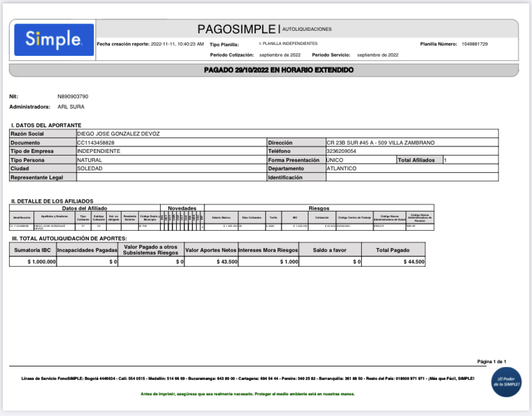Select the Nit value N890903790

(73, 96)
